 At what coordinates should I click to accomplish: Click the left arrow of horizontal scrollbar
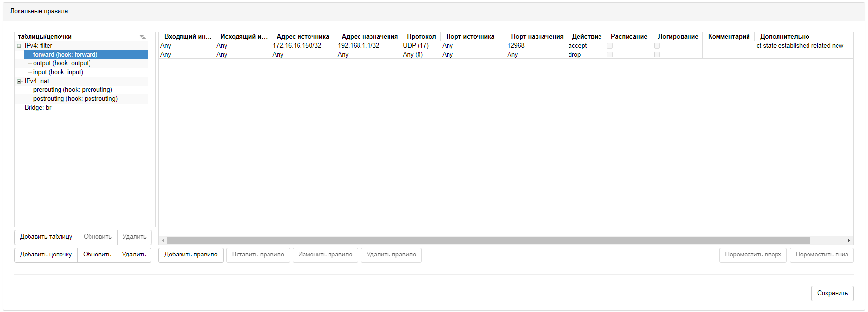(163, 241)
